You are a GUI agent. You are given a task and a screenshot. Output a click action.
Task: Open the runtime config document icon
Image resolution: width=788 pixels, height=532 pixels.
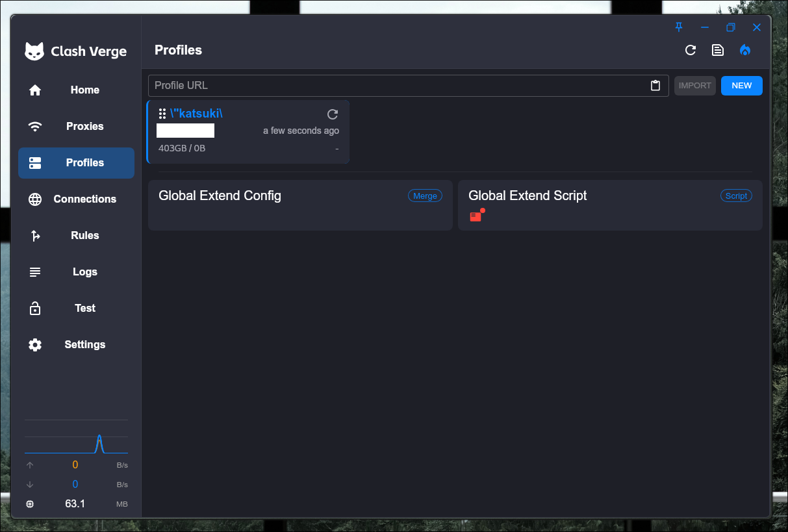718,50
